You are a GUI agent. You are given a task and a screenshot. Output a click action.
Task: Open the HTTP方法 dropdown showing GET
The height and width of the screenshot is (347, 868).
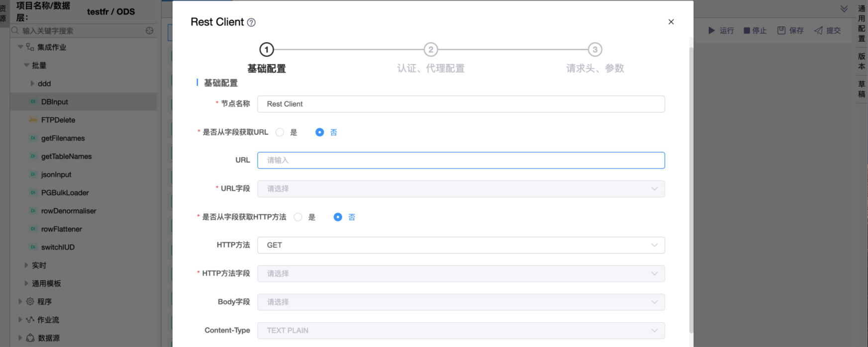460,245
